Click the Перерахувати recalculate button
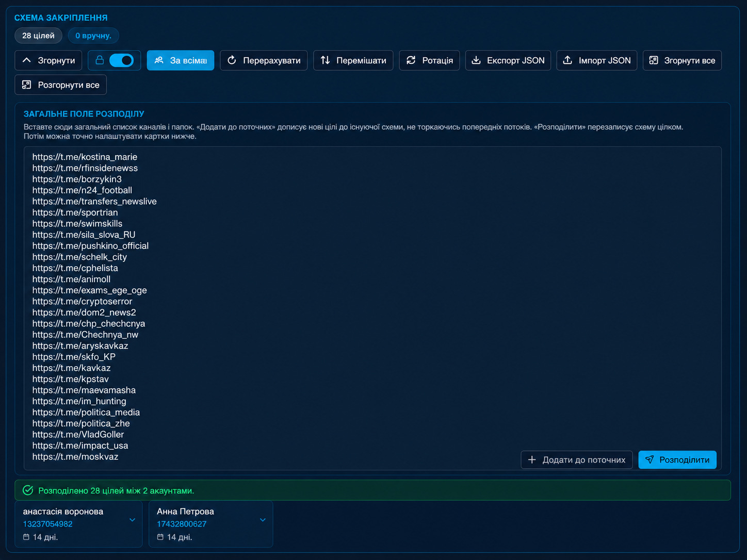 264,60
